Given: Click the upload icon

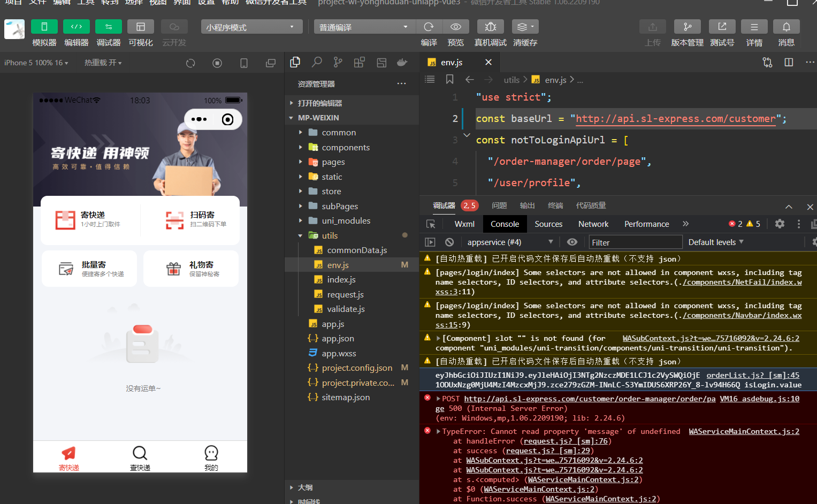Looking at the screenshot, I should tap(653, 27).
